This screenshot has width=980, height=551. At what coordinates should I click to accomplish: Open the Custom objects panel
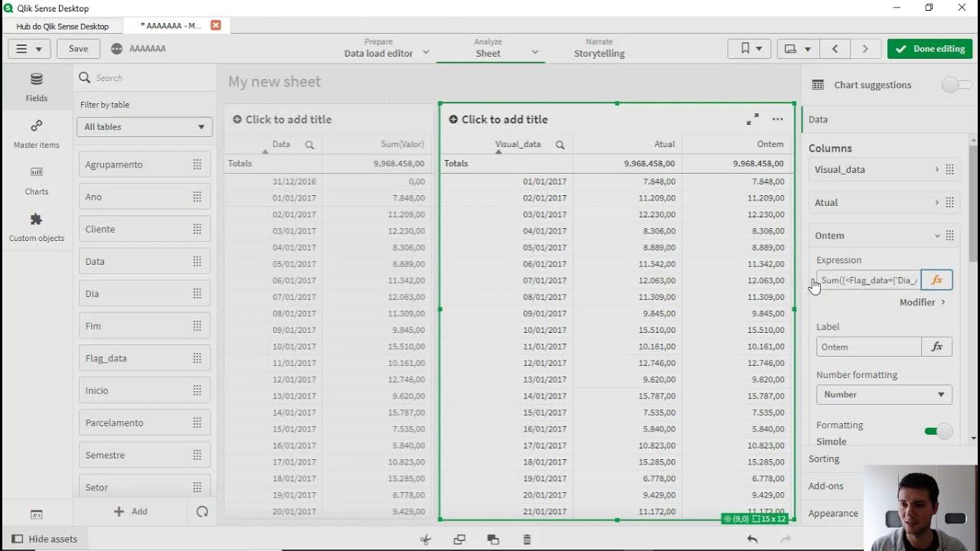[36, 227]
